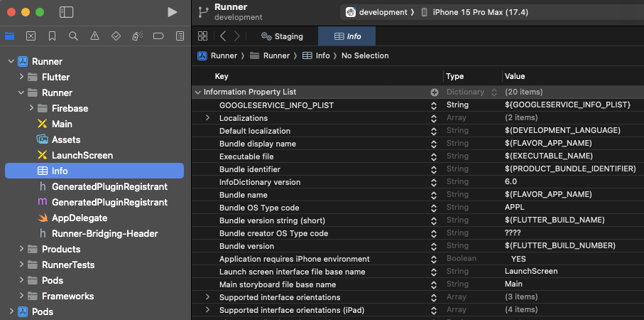
Task: Open the Report navigator
Action: 180,36
